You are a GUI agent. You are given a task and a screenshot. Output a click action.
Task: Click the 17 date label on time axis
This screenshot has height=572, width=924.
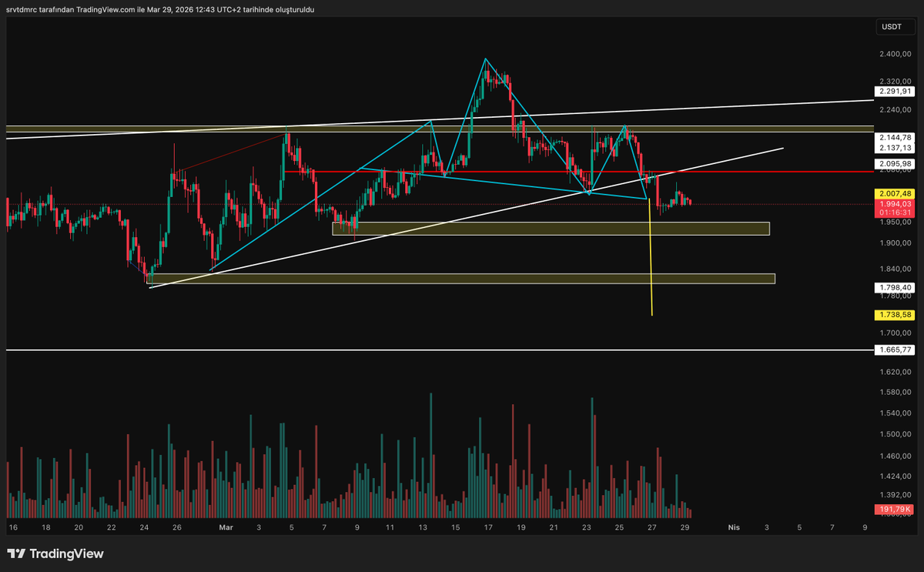(x=488, y=528)
